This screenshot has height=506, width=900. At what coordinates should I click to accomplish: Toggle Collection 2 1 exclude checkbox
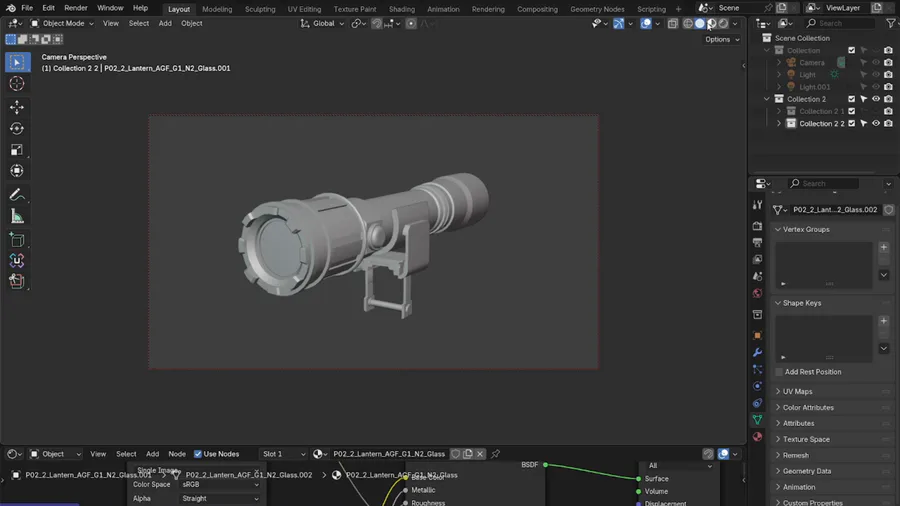click(x=852, y=111)
